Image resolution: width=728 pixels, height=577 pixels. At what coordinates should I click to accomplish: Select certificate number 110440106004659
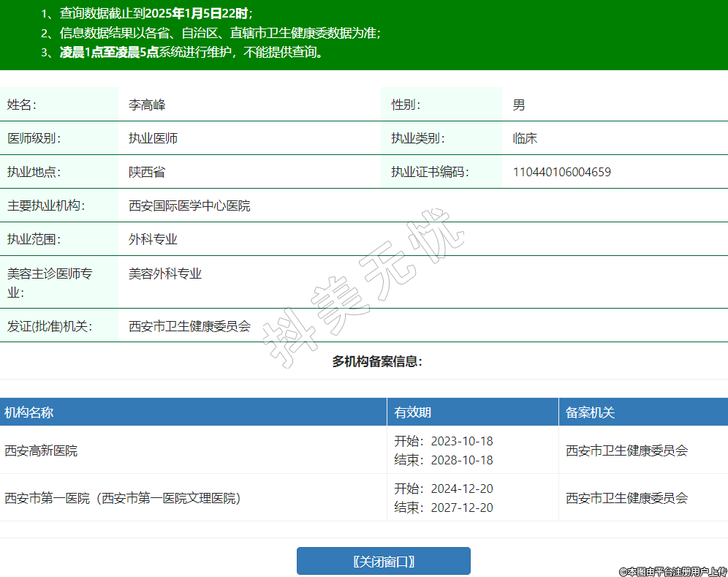point(562,172)
